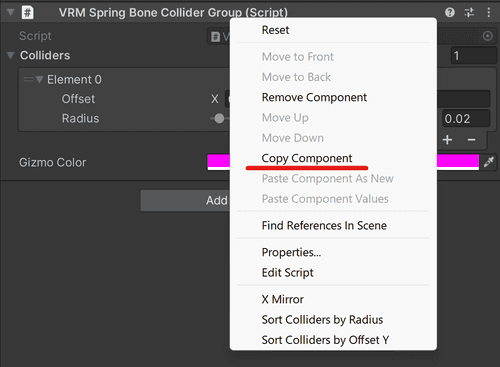
Task: Open the three-dot component options menu
Action: click(x=488, y=13)
